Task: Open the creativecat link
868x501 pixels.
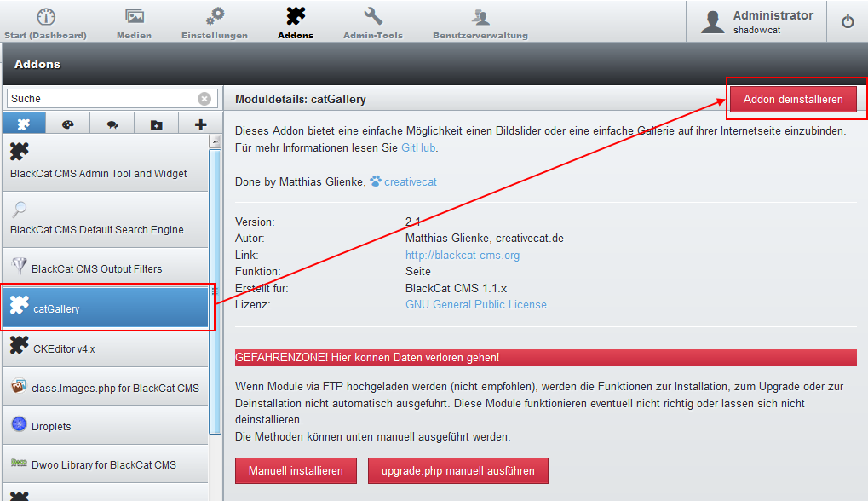Action: [411, 181]
